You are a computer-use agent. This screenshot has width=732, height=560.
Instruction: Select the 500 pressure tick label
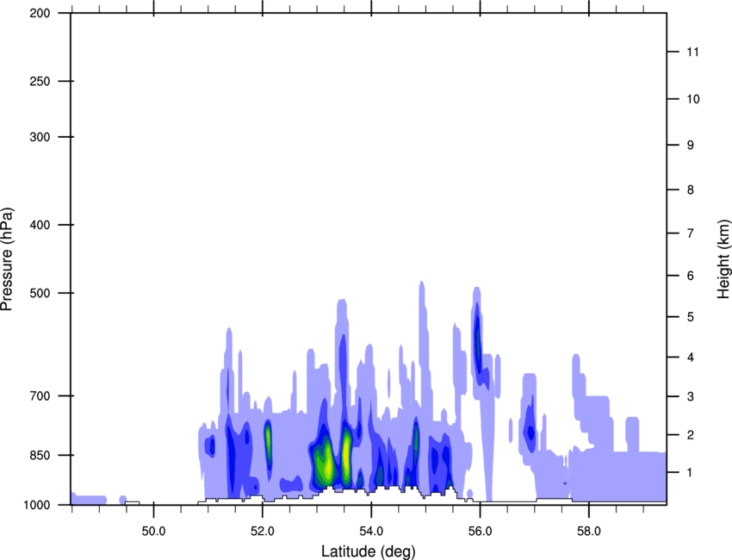(x=40, y=293)
